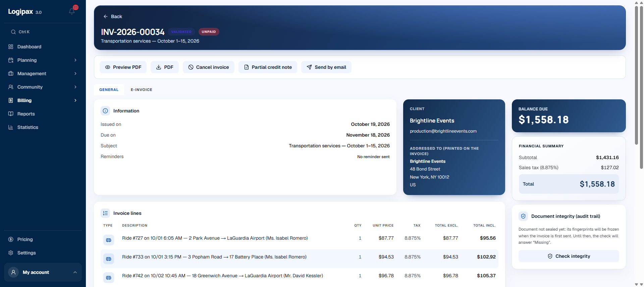The height and width of the screenshot is (287, 644).
Task: Click Cancel invoice
Action: (x=209, y=67)
